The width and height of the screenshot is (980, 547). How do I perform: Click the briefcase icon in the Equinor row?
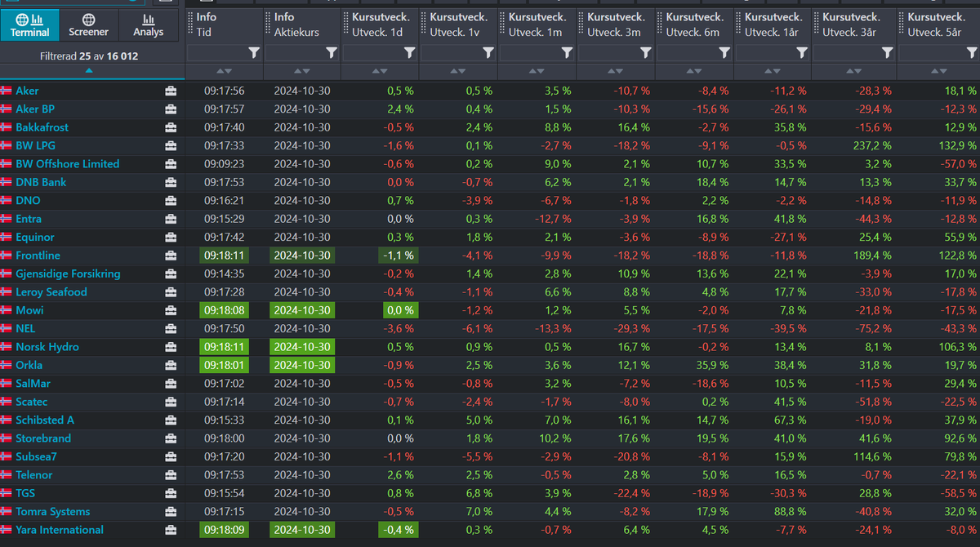coord(171,237)
